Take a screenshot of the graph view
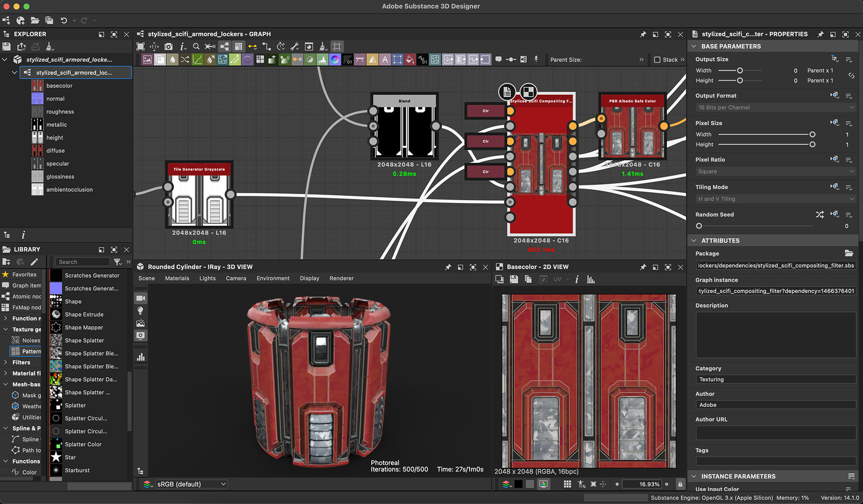The height and width of the screenshot is (504, 863). pyautogui.click(x=169, y=46)
